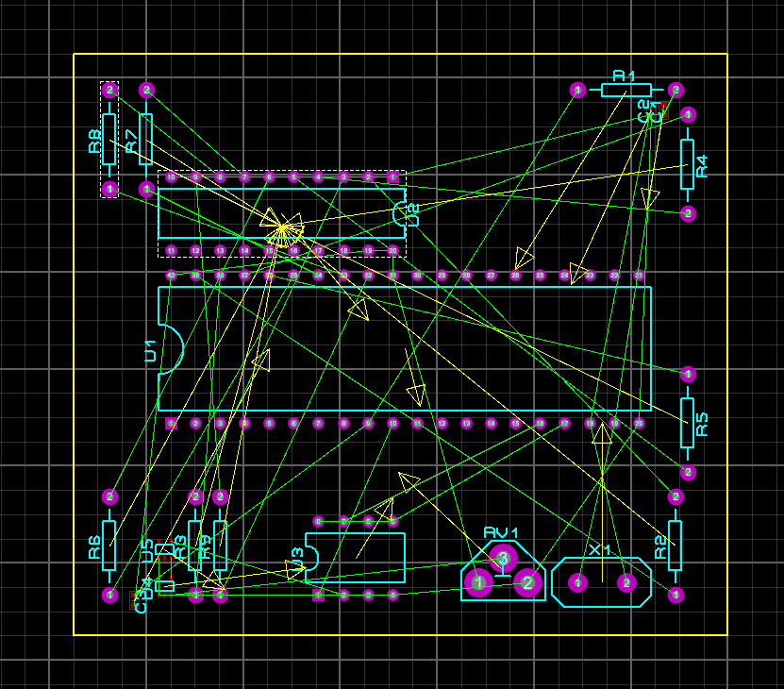Click the U5 reference label
The image size is (784, 689).
(x=146, y=550)
